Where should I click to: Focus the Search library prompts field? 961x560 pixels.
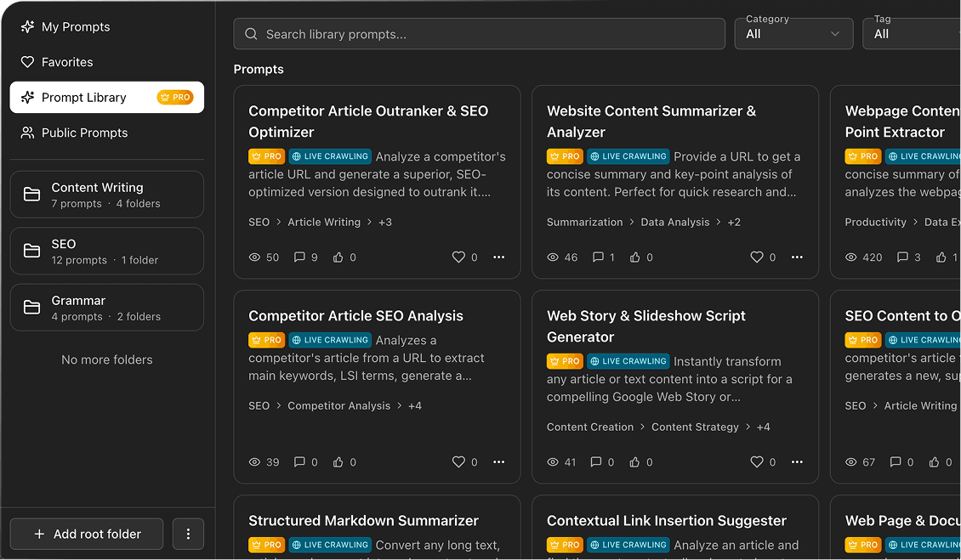[479, 34]
